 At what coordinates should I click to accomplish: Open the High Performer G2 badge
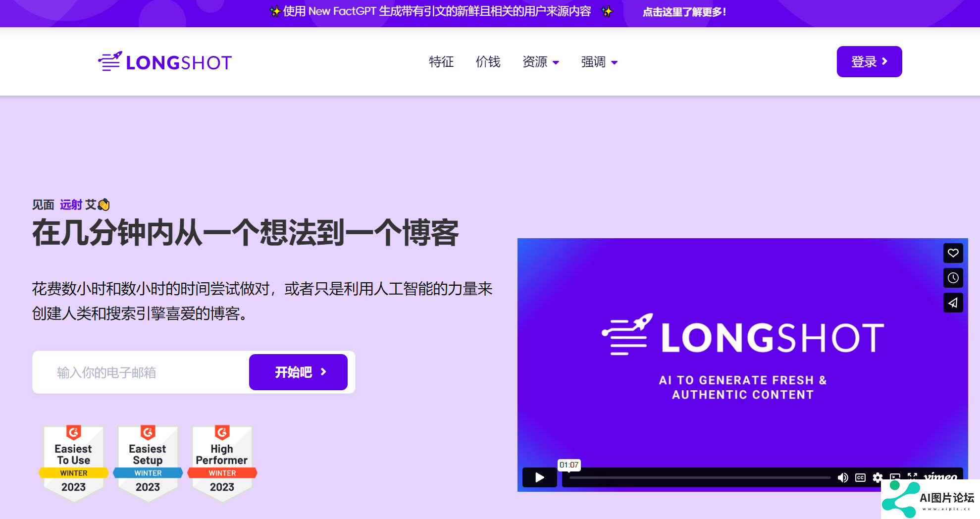coord(222,464)
